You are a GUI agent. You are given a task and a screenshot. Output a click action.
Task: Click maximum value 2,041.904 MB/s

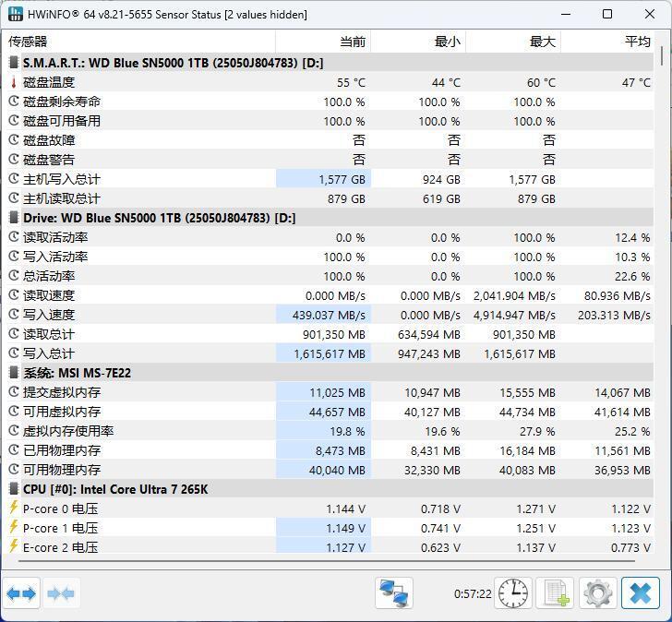514,296
